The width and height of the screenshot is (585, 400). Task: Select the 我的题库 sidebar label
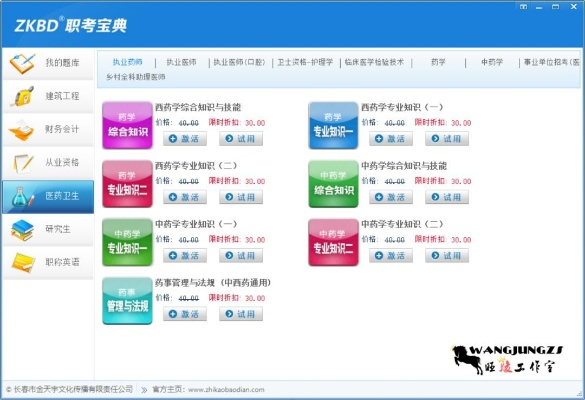click(62, 63)
